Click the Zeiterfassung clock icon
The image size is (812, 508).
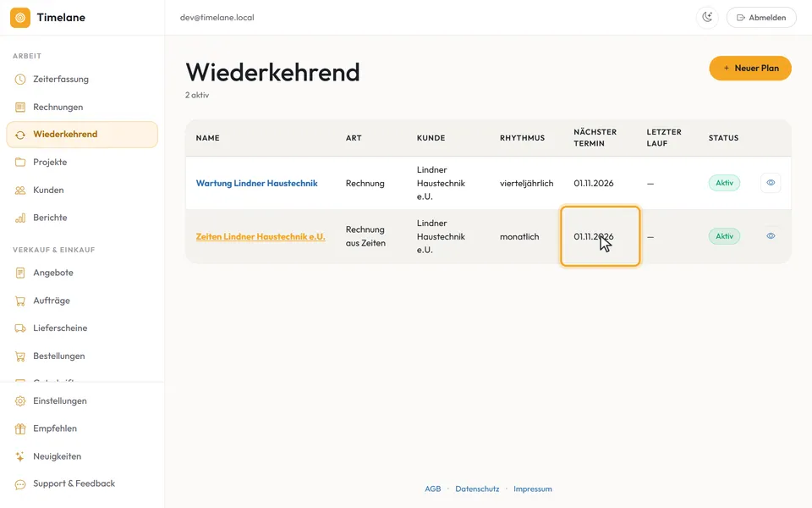20,80
